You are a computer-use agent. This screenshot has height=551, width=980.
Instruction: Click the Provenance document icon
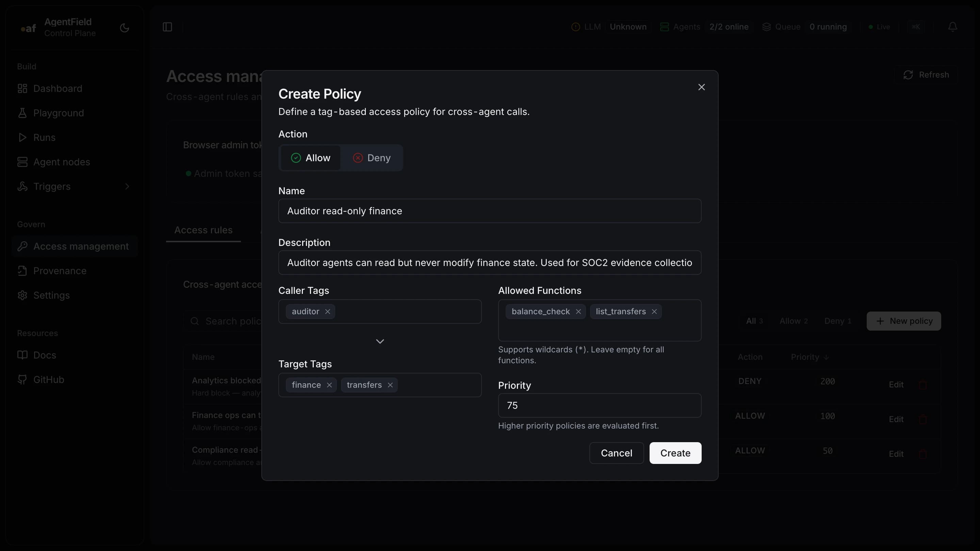click(x=22, y=271)
